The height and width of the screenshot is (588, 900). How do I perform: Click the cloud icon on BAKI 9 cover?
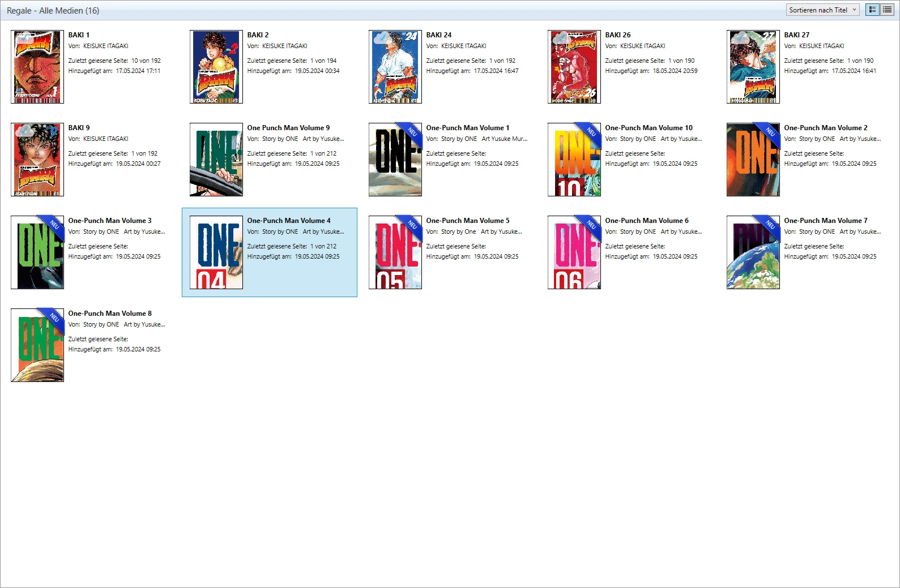(23, 131)
